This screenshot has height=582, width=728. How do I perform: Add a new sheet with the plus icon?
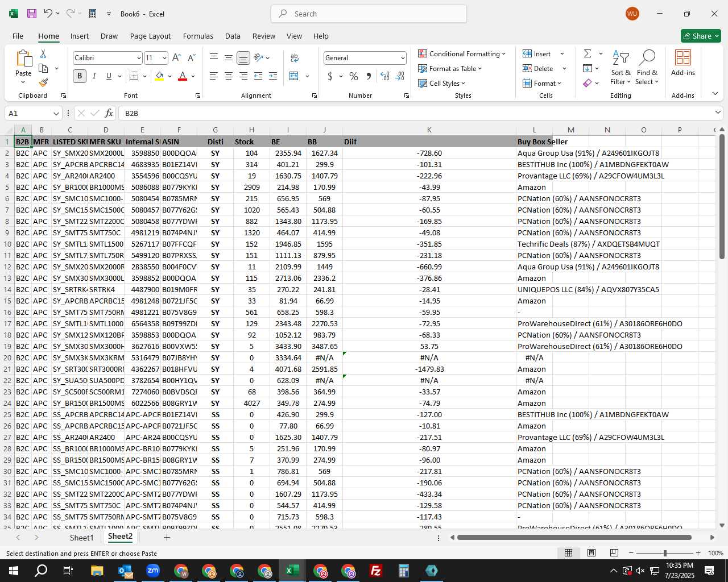pos(167,537)
